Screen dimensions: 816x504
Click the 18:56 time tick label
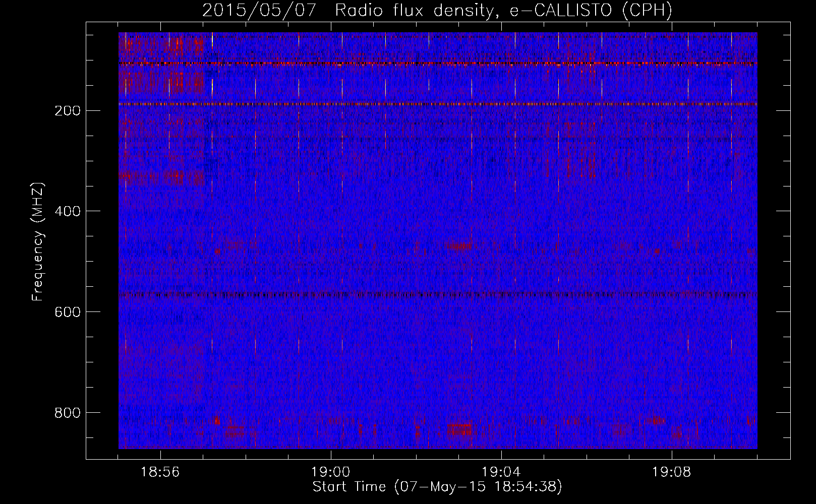pyautogui.click(x=160, y=472)
